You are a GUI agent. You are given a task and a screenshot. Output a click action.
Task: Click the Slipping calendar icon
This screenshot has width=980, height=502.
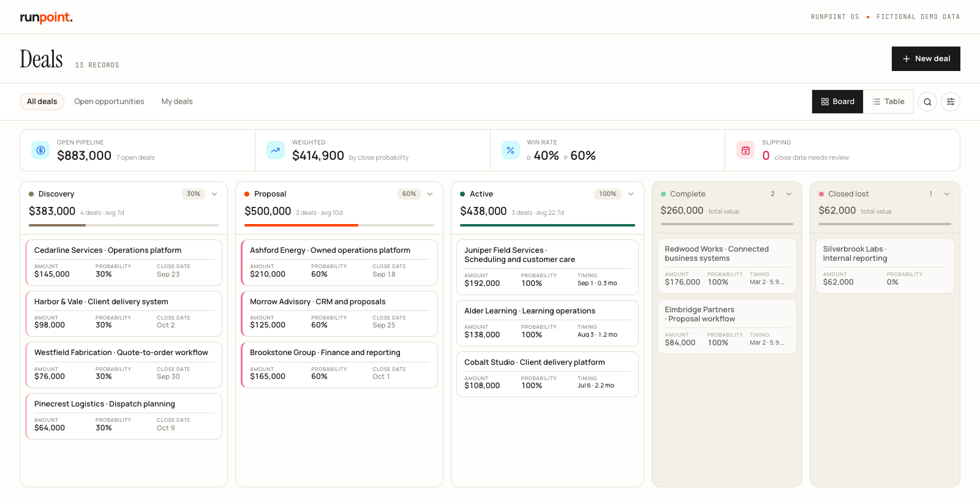[x=745, y=150]
